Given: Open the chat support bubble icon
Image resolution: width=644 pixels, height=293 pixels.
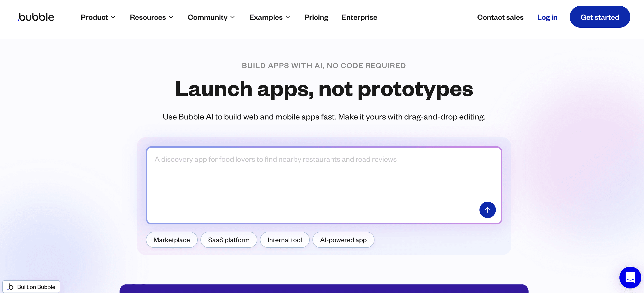Looking at the screenshot, I should click(x=630, y=277).
